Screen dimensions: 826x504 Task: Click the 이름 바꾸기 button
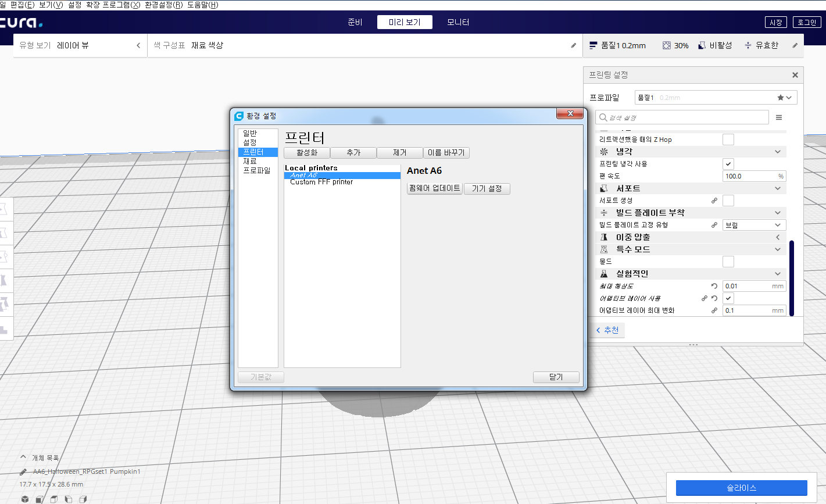446,153
